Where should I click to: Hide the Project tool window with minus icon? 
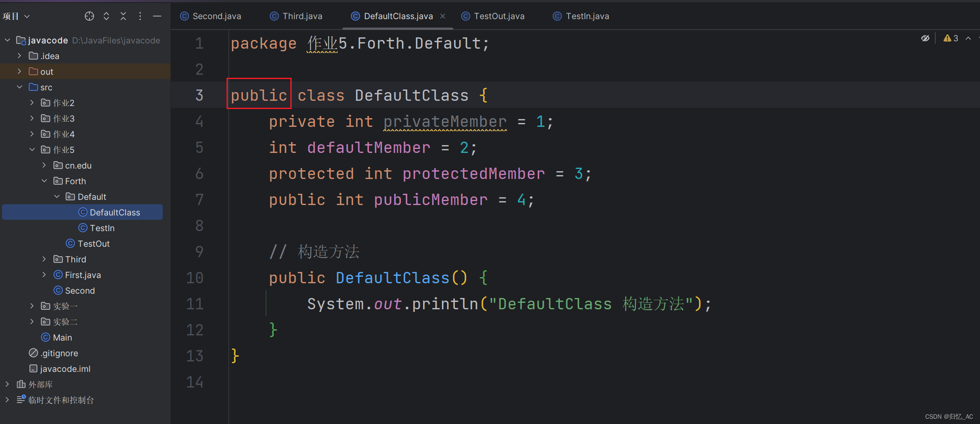coord(157,16)
